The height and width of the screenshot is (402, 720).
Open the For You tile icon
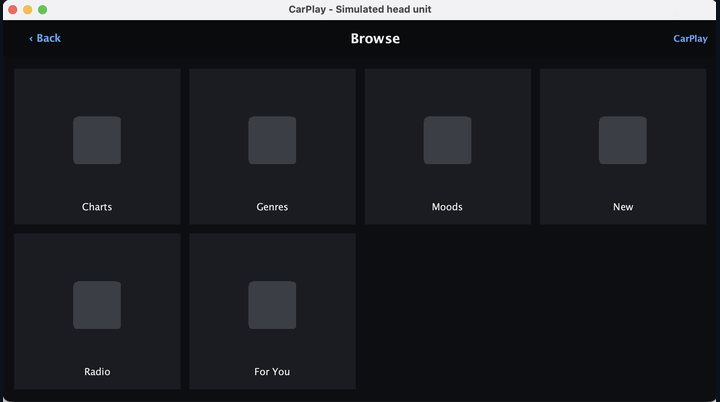click(272, 305)
